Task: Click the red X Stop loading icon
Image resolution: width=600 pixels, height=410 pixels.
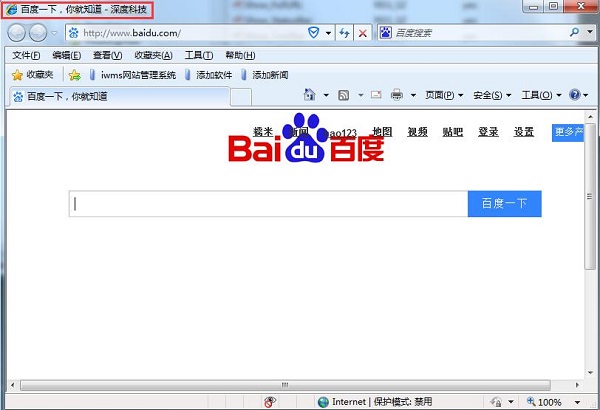Action: (x=362, y=34)
